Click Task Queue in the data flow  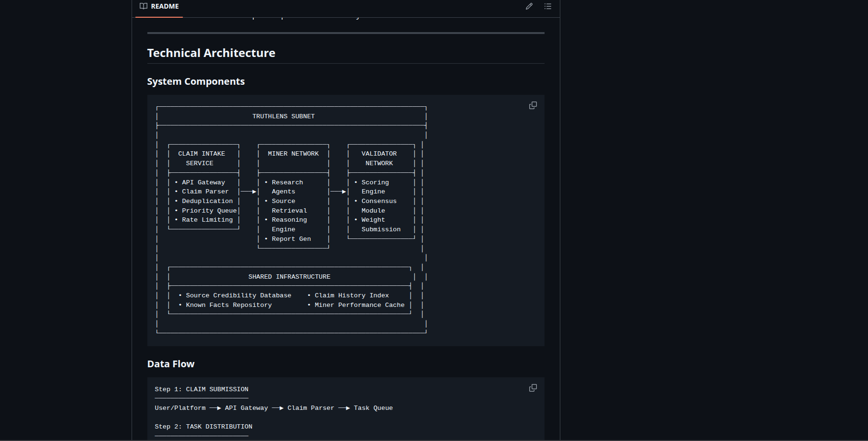coord(373,408)
